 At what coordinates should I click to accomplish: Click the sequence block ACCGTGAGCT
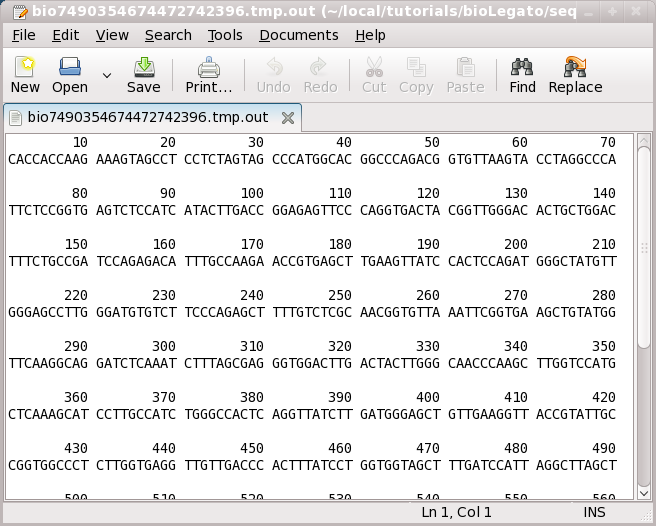(312, 261)
